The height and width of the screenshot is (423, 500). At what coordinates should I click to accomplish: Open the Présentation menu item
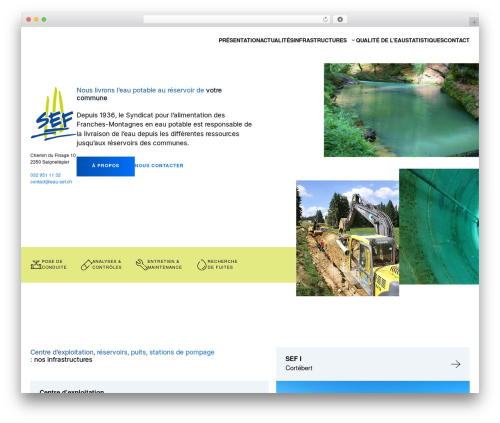239,40
